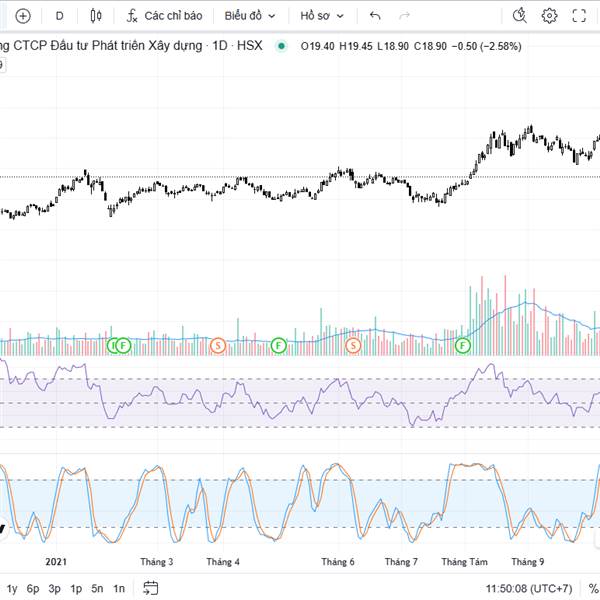Image resolution: width=600 pixels, height=600 pixels.
Task: Take a chart snapshot with camera icon
Action: click(x=598, y=16)
